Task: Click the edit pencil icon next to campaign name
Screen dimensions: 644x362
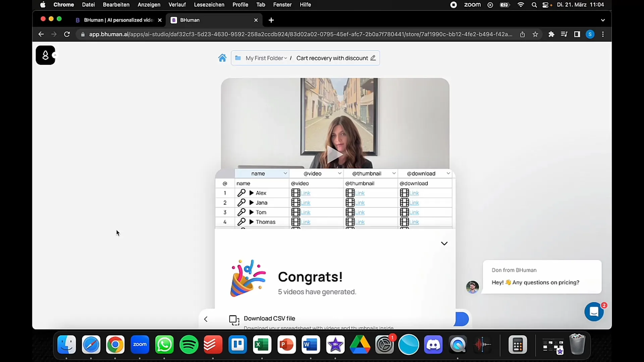Action: (373, 58)
